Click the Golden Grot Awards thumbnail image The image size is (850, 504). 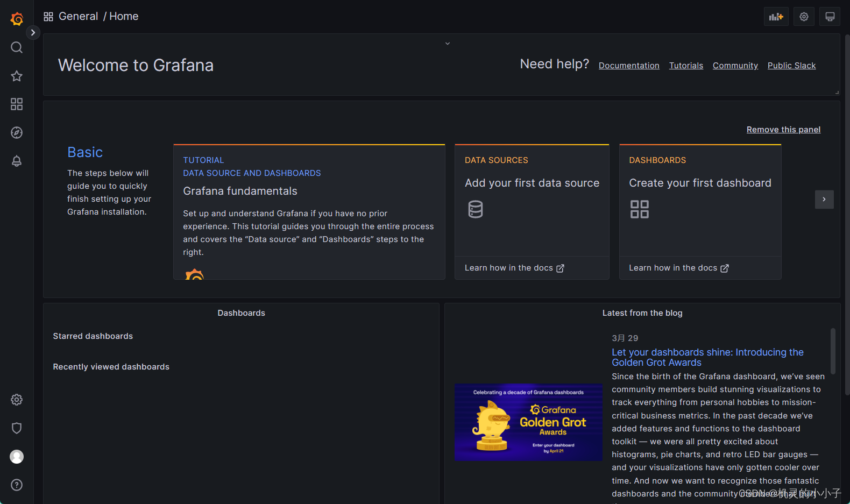click(528, 422)
